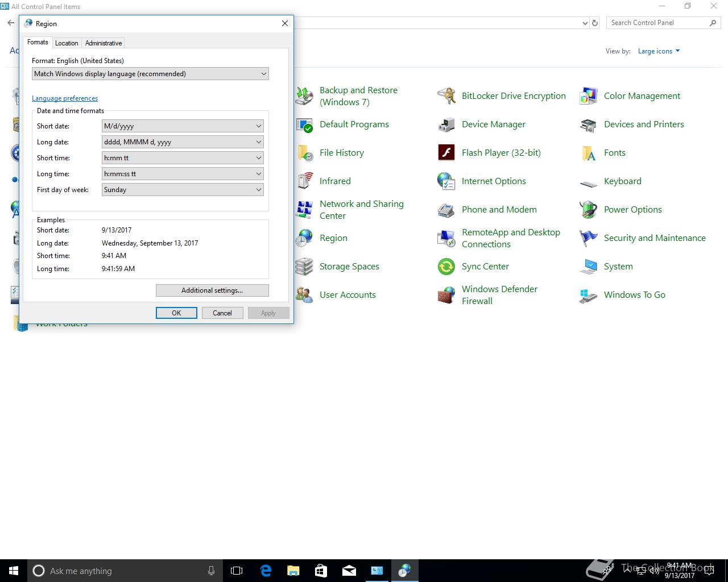Image resolution: width=728 pixels, height=582 pixels.
Task: Click the Cancel button in Region dialog
Action: (222, 313)
